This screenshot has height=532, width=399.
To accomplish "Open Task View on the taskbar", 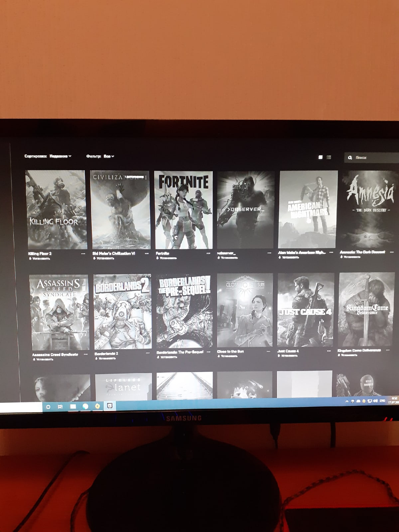I will click(60, 407).
